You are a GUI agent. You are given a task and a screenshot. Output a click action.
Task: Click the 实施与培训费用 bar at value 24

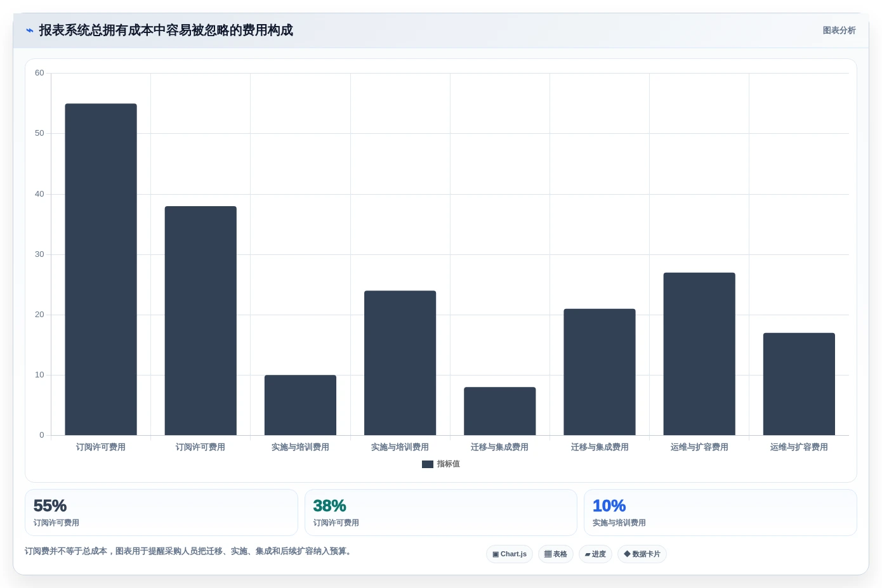point(400,363)
